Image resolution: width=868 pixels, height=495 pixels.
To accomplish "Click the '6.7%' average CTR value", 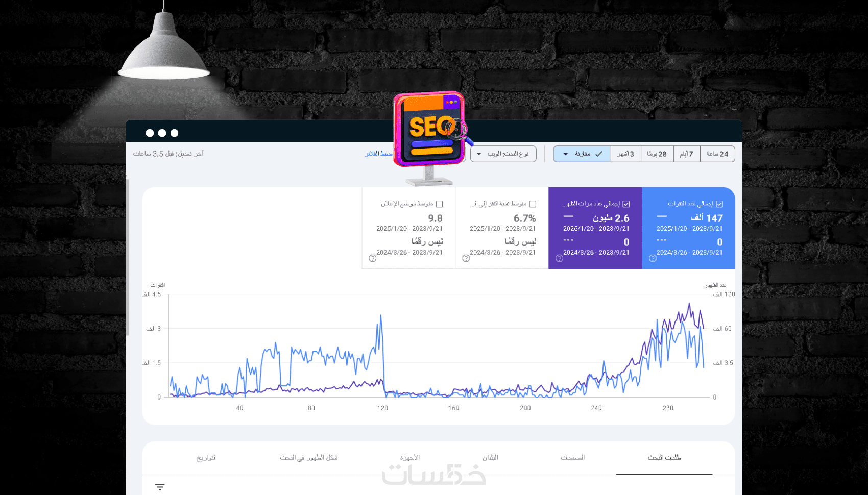I will (x=524, y=218).
